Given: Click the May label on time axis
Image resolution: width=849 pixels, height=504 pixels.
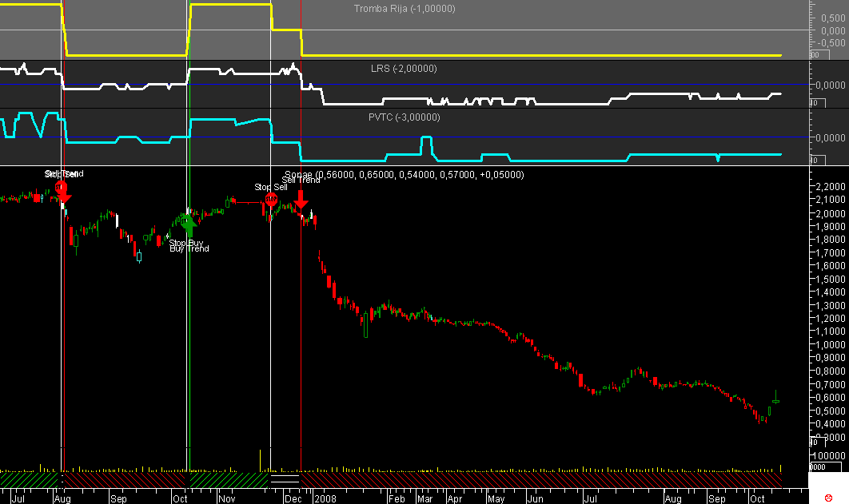Looking at the screenshot, I should (x=496, y=498).
